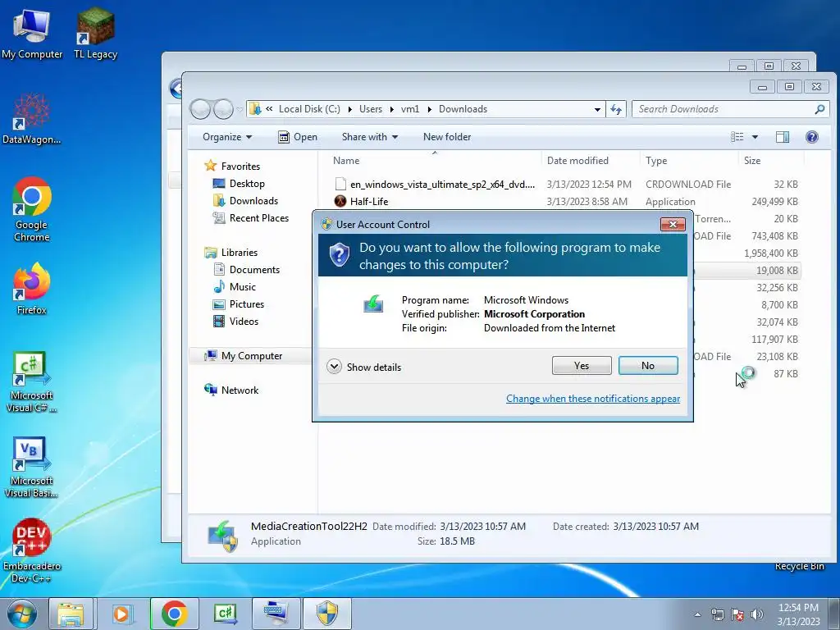Click the Explorer forward arrow button
Image resolution: width=840 pixels, height=630 pixels.
pos(223,109)
